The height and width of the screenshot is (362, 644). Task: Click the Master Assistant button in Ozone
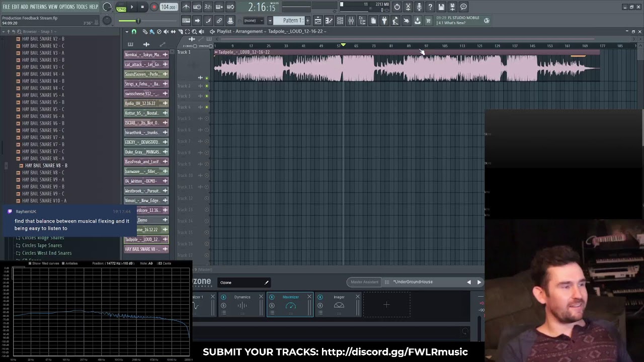(x=364, y=282)
